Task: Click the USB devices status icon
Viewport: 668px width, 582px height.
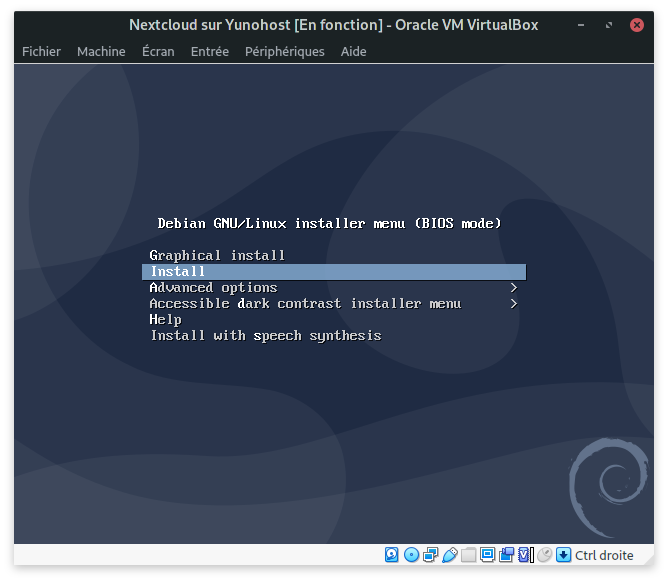Action: 449,555
